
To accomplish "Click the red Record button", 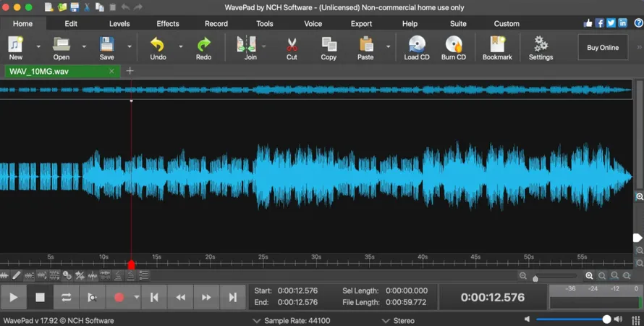I will coord(119,297).
